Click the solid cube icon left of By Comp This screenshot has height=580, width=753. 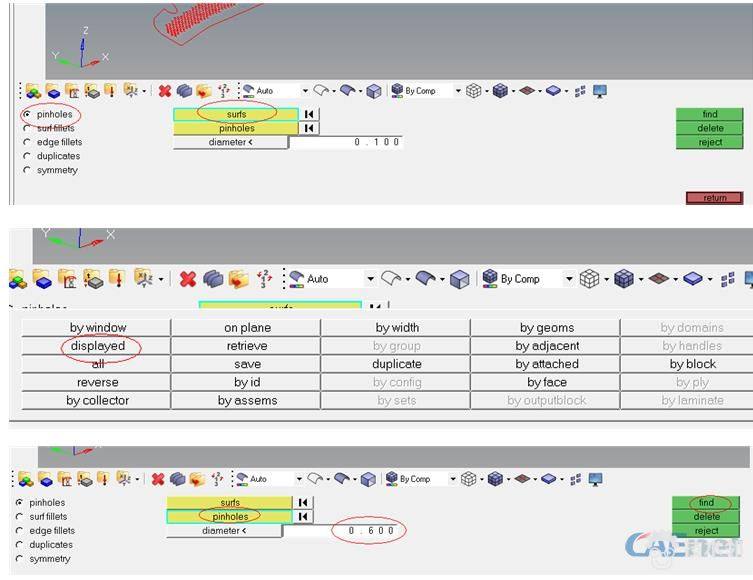pos(459,279)
